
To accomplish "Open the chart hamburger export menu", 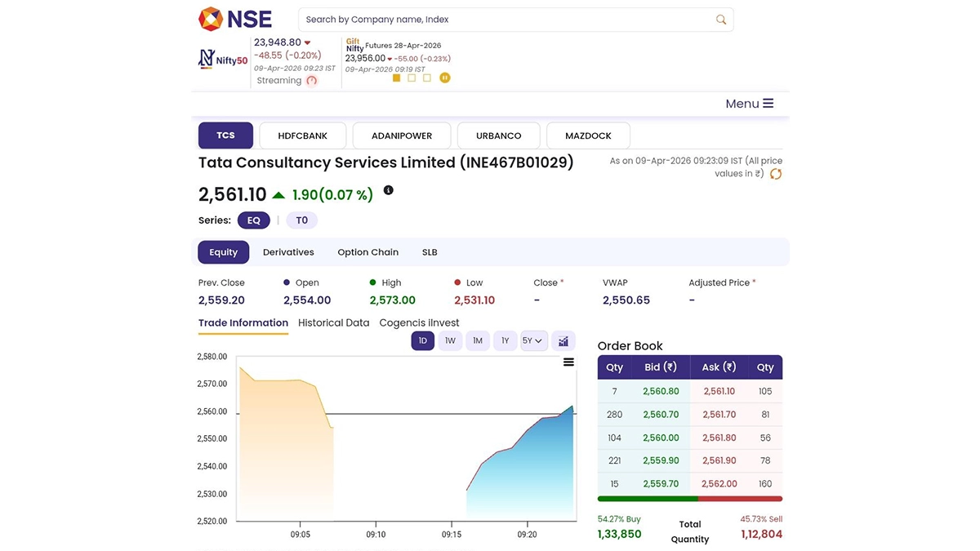I will click(568, 362).
